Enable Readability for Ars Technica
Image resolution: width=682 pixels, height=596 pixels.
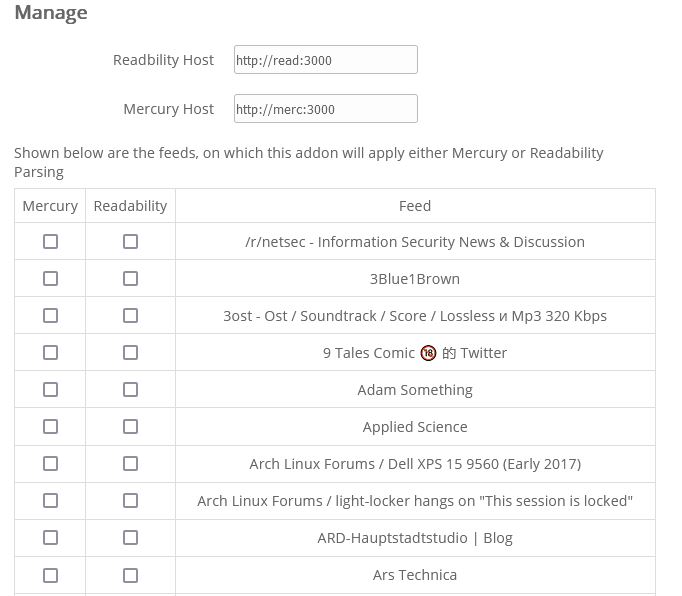pos(130,575)
